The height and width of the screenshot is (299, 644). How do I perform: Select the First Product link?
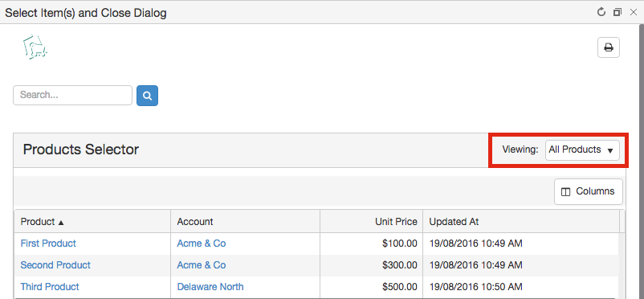(x=48, y=244)
